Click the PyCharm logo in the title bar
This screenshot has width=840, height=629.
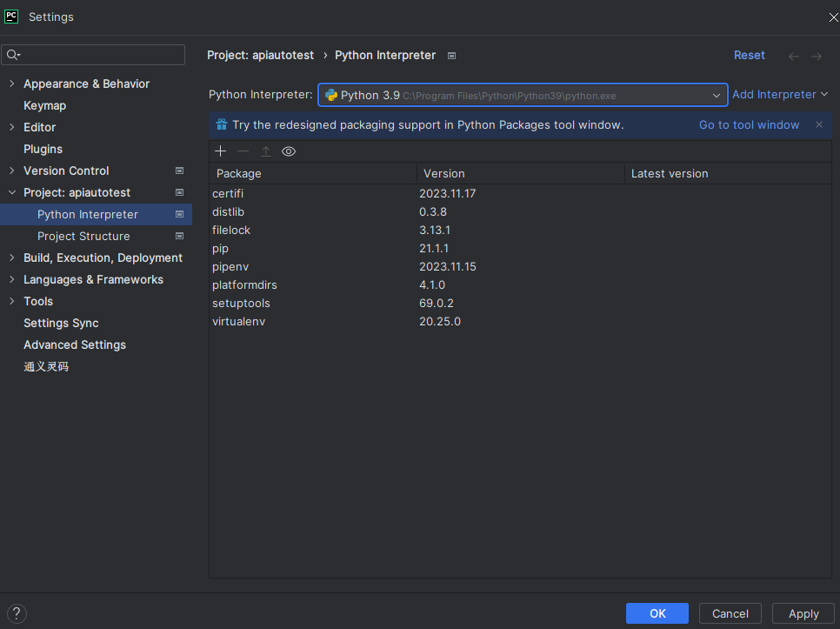pos(10,16)
